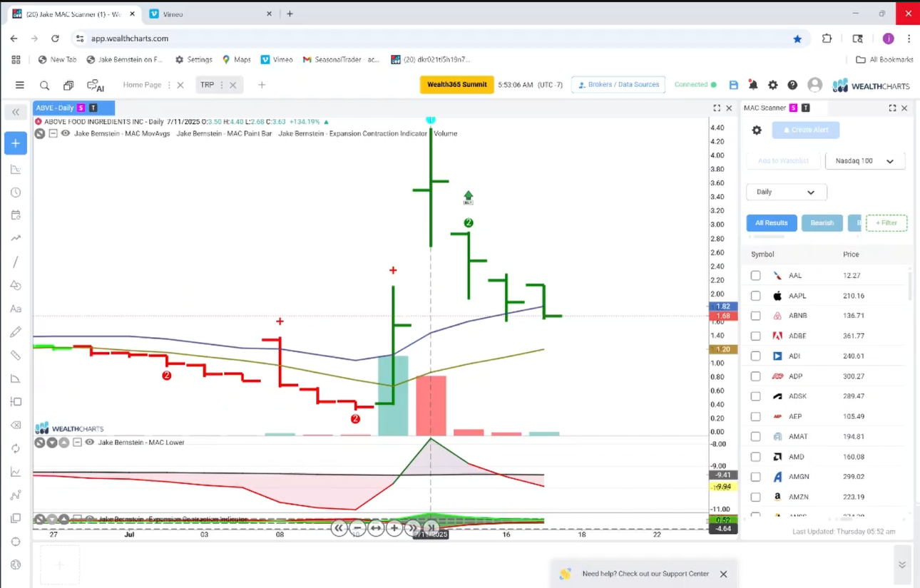The height and width of the screenshot is (588, 920).
Task: Open the calendar tool in sidebar
Action: pos(16,215)
